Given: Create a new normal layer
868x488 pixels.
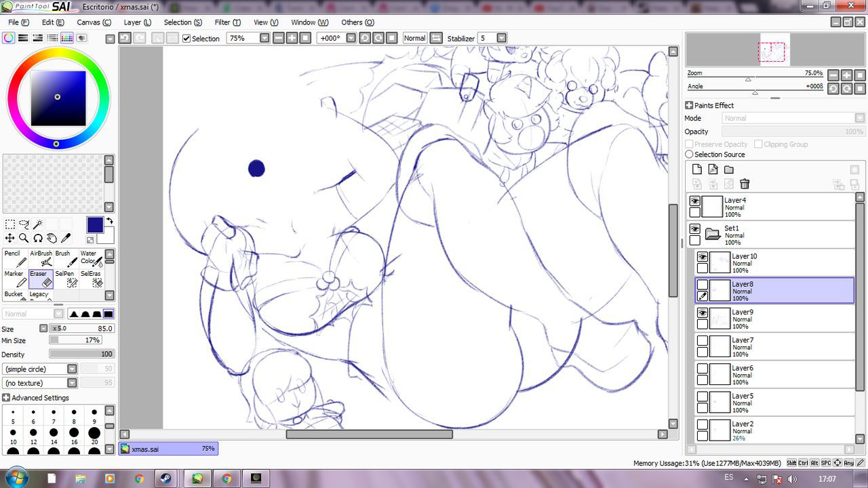Looking at the screenshot, I should click(697, 169).
